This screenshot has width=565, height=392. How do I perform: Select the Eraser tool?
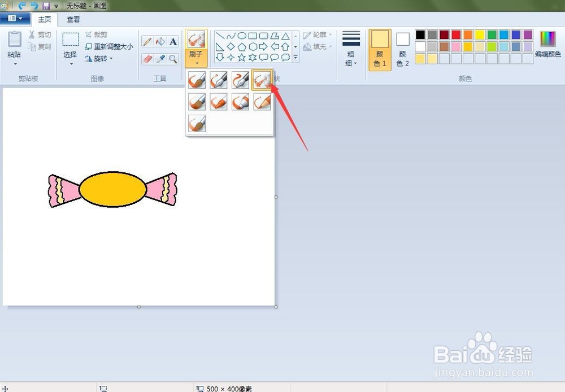pos(147,58)
